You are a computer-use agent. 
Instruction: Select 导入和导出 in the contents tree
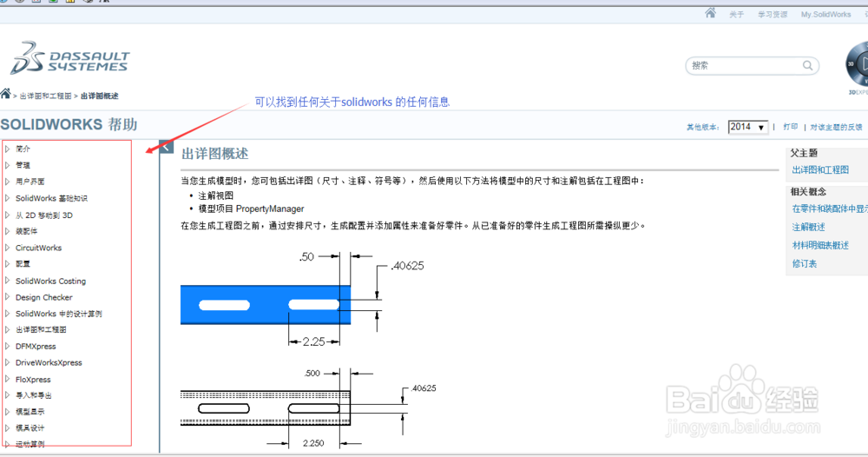34,395
